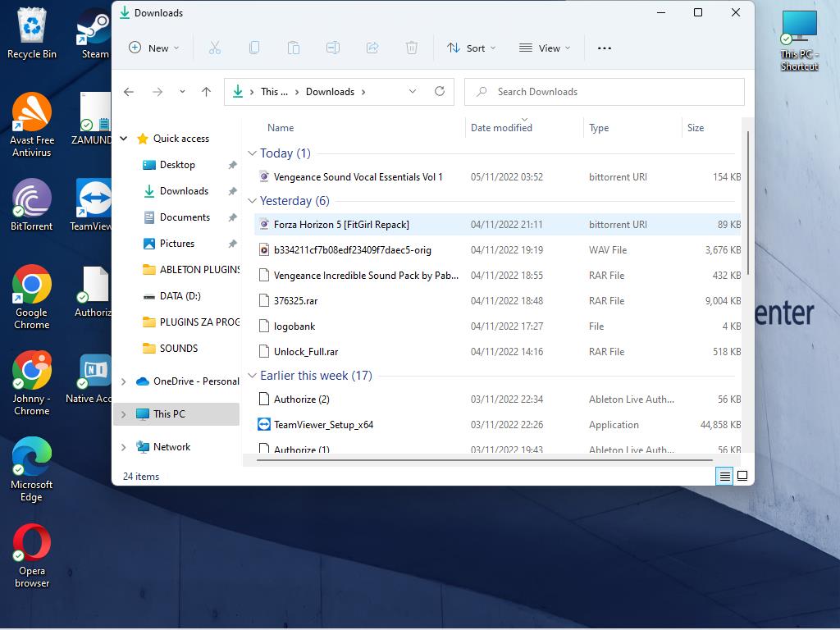Select the Recycle Bin icon
Image resolution: width=840 pixels, height=630 pixels.
tap(32, 33)
